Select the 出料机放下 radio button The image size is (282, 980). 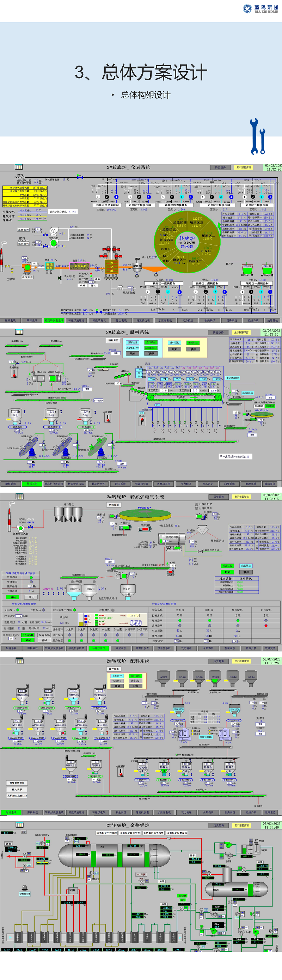point(196,508)
